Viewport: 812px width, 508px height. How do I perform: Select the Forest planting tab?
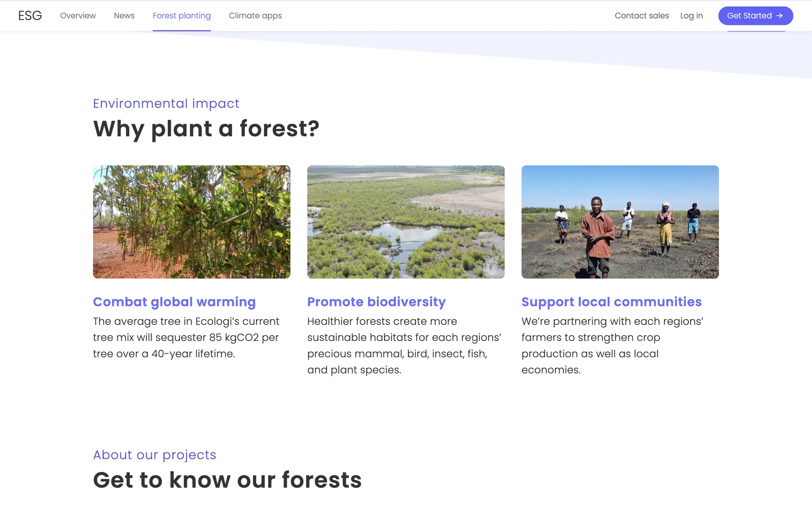tap(181, 16)
